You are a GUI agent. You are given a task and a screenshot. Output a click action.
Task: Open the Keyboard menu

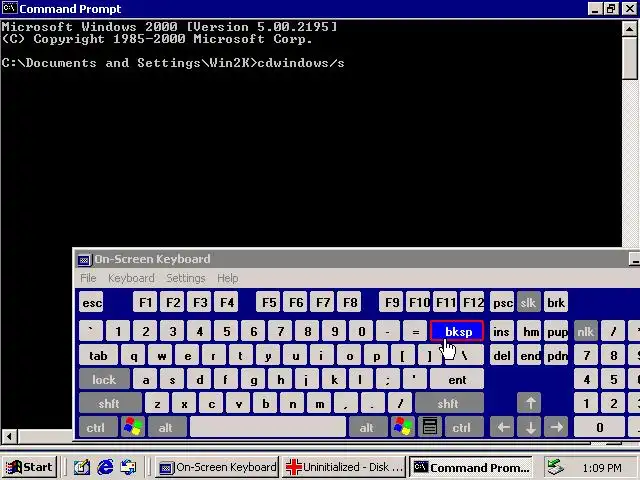tap(131, 278)
